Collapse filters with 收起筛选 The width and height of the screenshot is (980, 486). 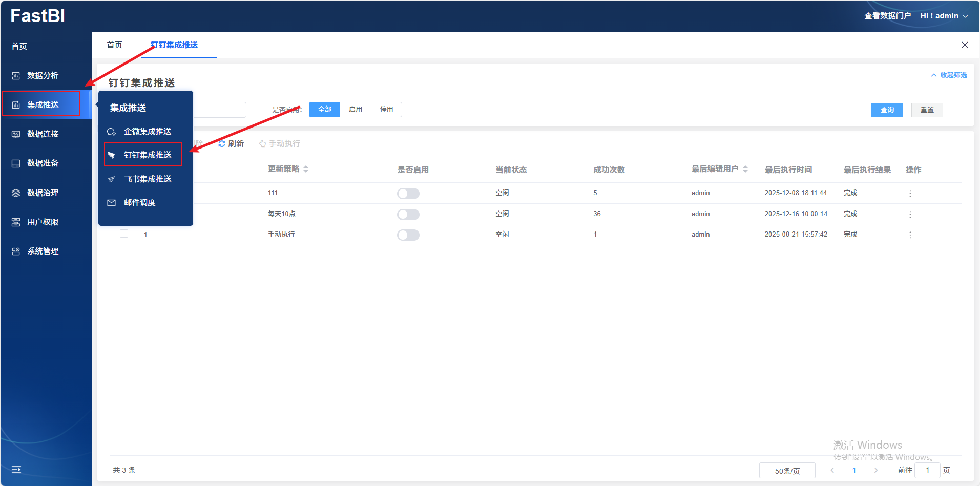(x=949, y=75)
